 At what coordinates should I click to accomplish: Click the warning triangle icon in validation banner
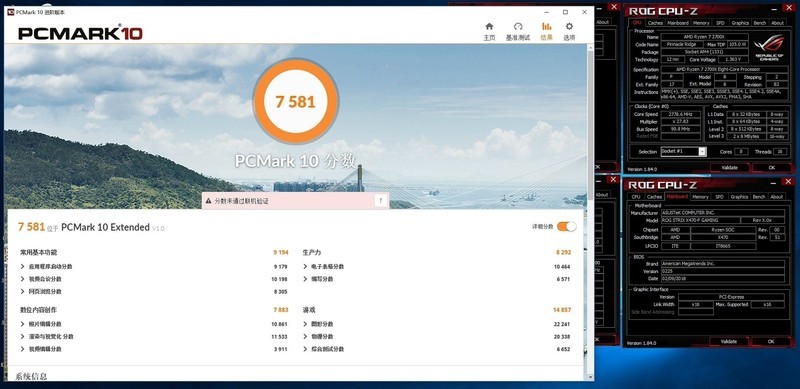pyautogui.click(x=208, y=201)
